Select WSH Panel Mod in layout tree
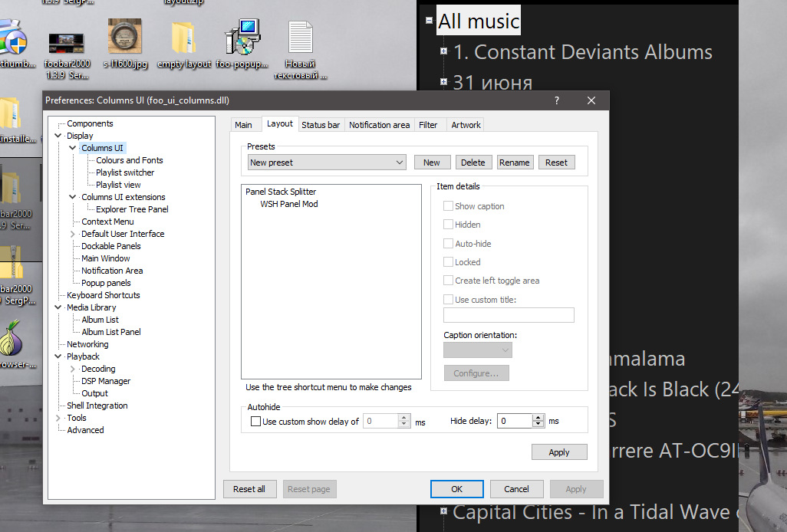Screen dimensions: 787x532 [288, 204]
